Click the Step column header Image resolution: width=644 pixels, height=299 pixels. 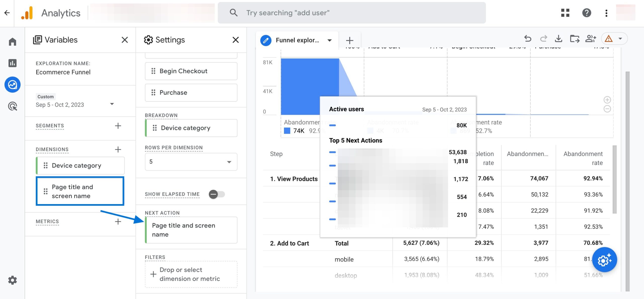coord(276,154)
